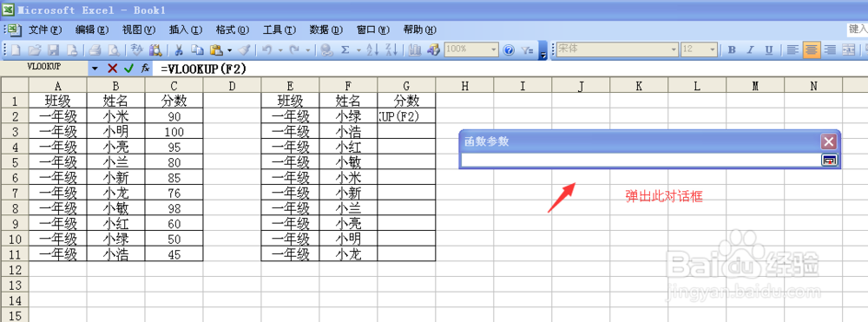Click the Sort Ascending A-Z icon
The image size is (868, 322).
372,49
